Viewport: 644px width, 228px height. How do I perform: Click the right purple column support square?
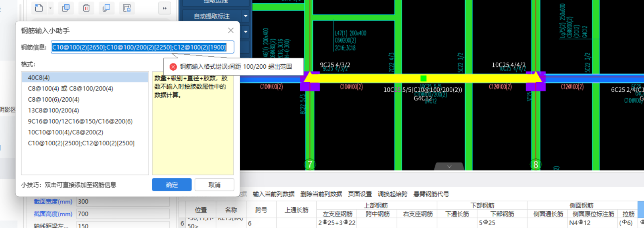[x=536, y=81]
